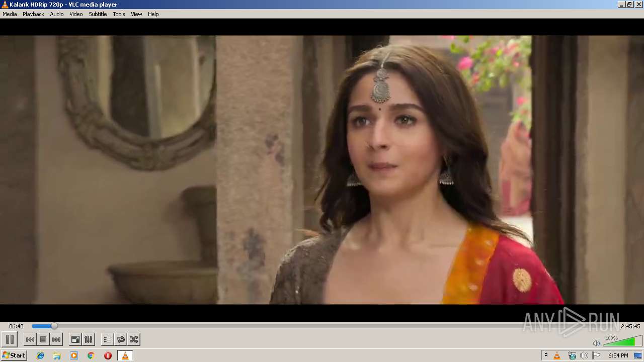This screenshot has height=362, width=644.
Task: Open the Media menu
Action: click(x=10, y=14)
